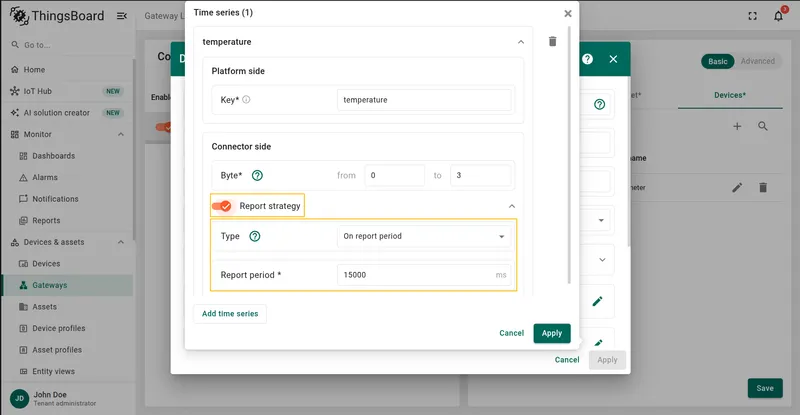Add a new device with plus icon
Screen dimensions: 800x415
737,126
